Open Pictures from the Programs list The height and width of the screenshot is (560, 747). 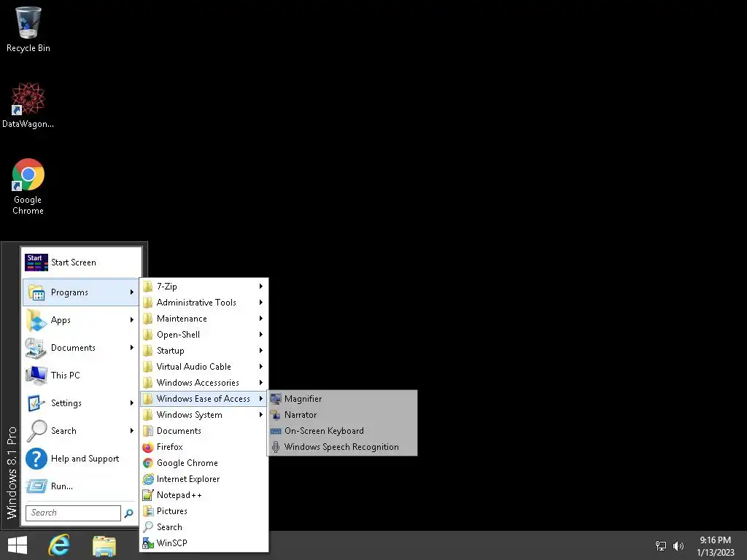[x=204, y=511]
